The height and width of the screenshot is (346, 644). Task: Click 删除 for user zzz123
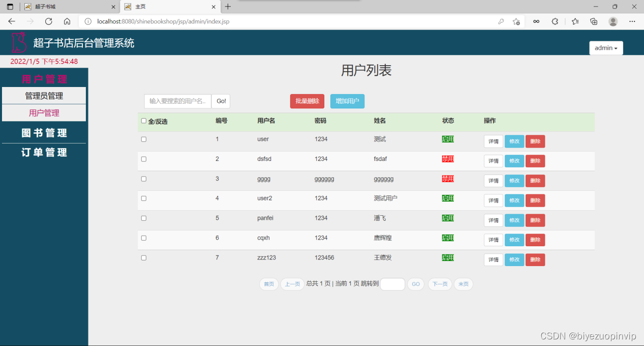pyautogui.click(x=535, y=259)
